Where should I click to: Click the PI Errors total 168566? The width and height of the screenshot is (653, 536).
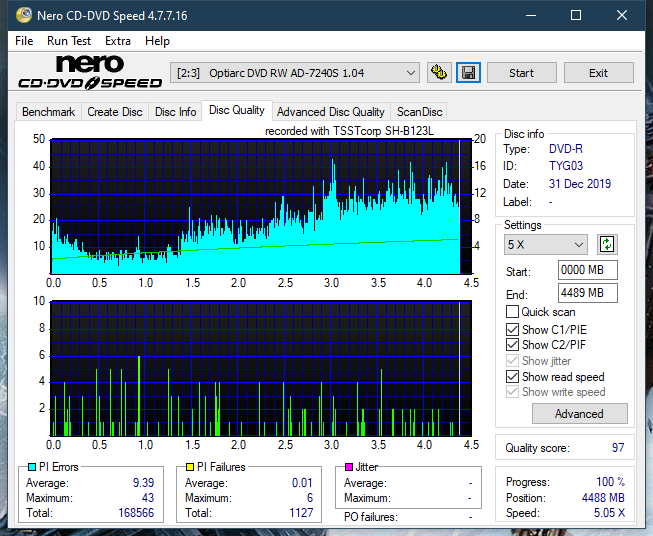(x=136, y=513)
